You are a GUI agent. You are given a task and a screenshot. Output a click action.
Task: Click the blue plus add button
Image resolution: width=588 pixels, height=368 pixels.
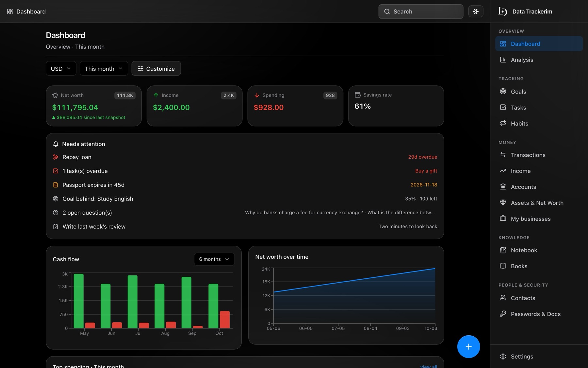(468, 346)
